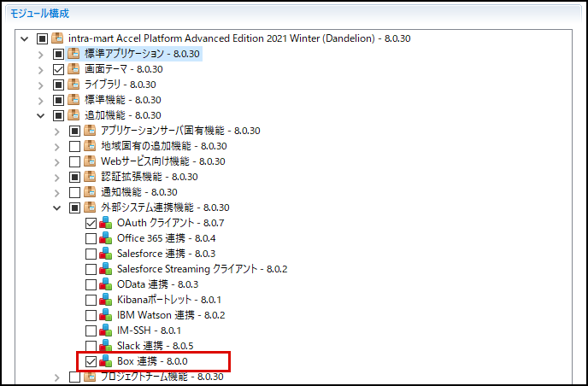Collapse the 追加機能 node
This screenshot has width=588, height=386.
click(40, 115)
